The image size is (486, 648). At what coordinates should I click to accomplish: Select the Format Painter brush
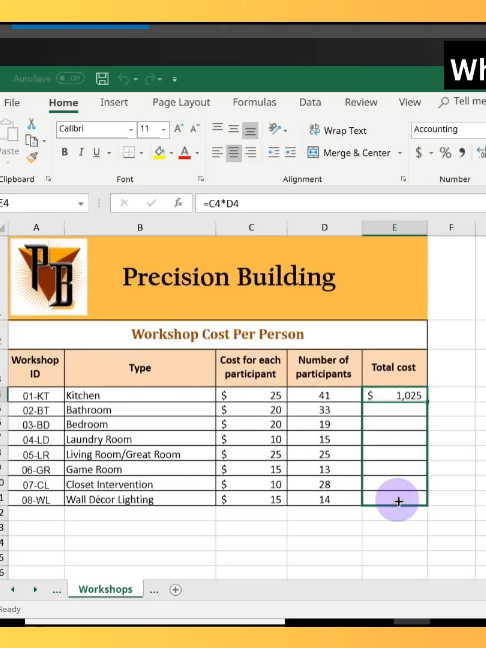click(32, 157)
